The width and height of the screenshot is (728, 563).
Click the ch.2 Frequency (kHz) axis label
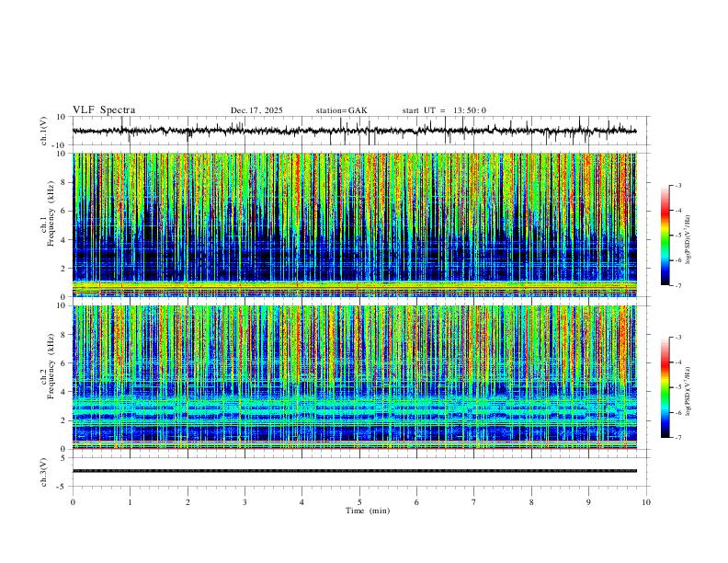tap(48, 366)
